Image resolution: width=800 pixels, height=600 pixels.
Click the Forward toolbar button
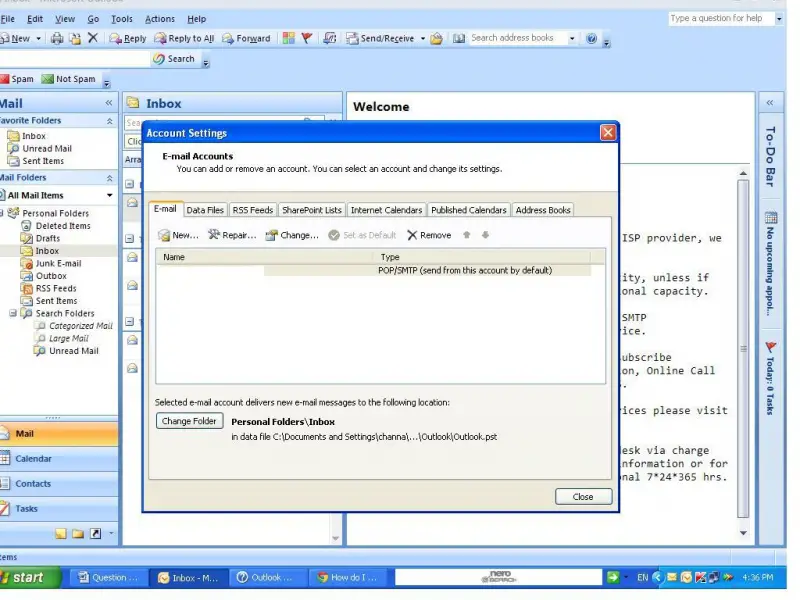[x=246, y=38]
